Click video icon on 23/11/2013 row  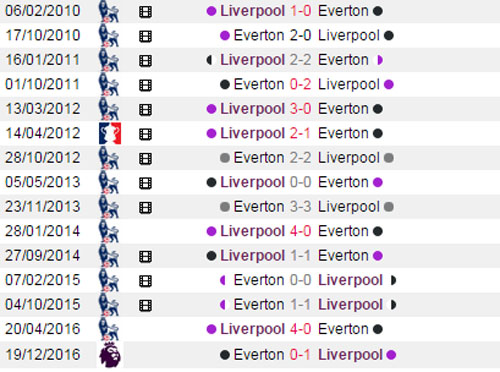click(145, 208)
